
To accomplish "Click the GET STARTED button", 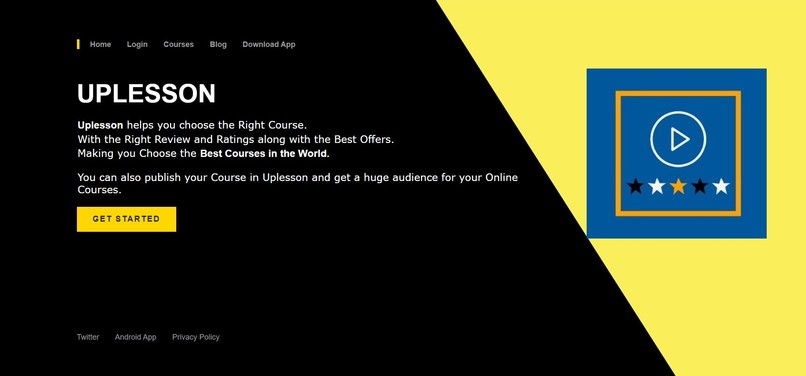I will [x=126, y=219].
